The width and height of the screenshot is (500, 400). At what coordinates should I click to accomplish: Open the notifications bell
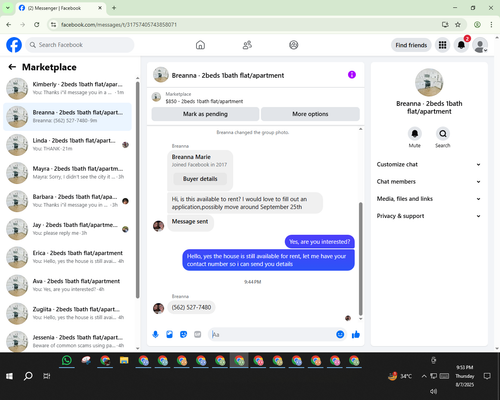click(461, 45)
